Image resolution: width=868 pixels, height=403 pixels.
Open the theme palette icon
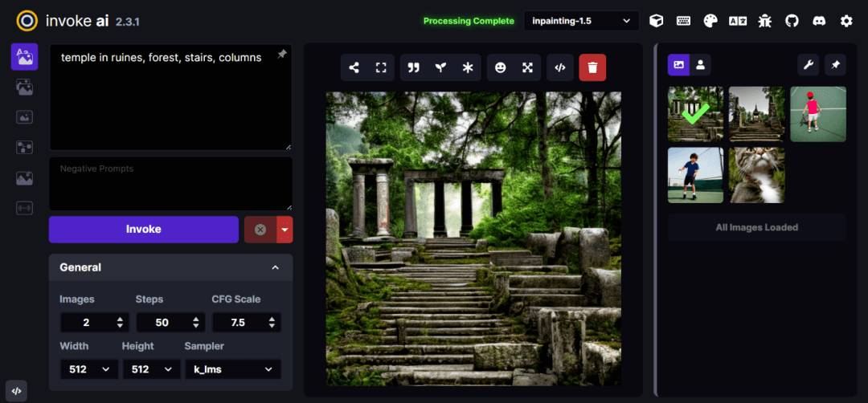(710, 21)
